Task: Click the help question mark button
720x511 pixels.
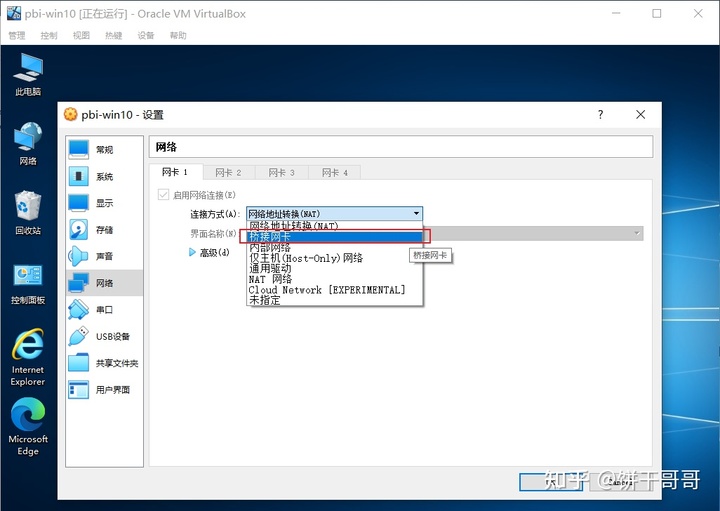Action: tap(600, 114)
